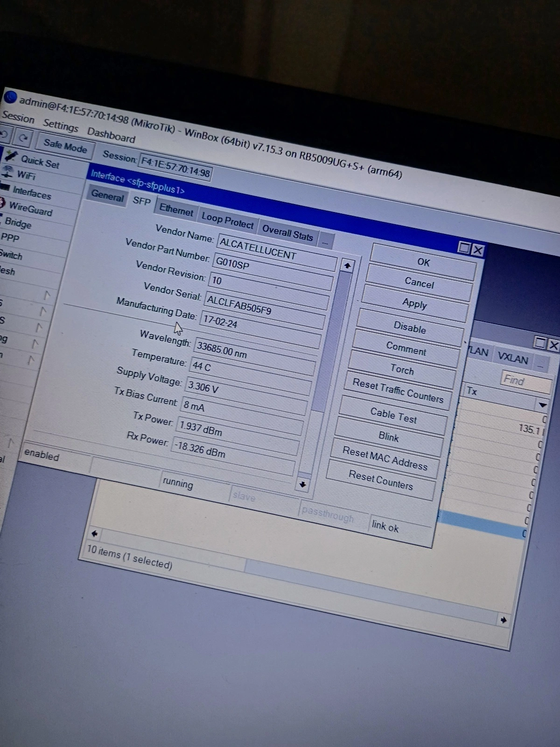Viewport: 560px width, 747px height.
Task: Open Switch in sidebar
Action: pos(11,255)
